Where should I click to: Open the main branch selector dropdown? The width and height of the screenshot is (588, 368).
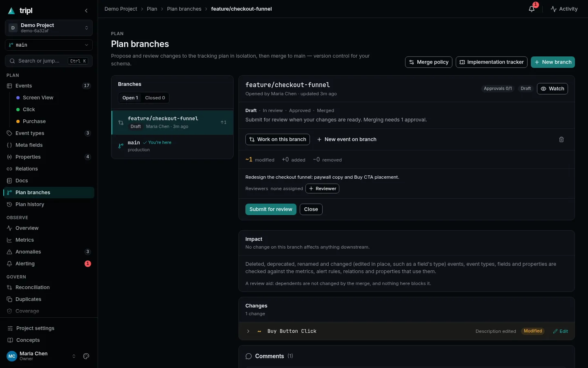pos(49,45)
